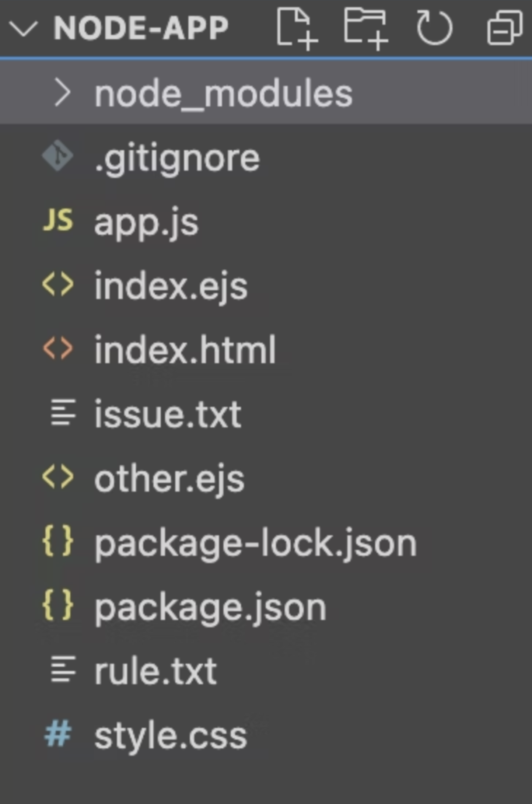Select the other.ejs file

click(x=169, y=479)
